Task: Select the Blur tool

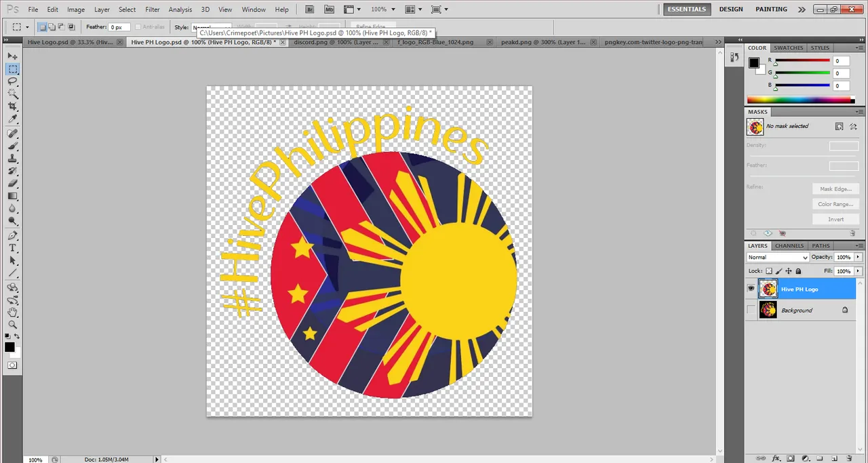Action: coord(12,209)
